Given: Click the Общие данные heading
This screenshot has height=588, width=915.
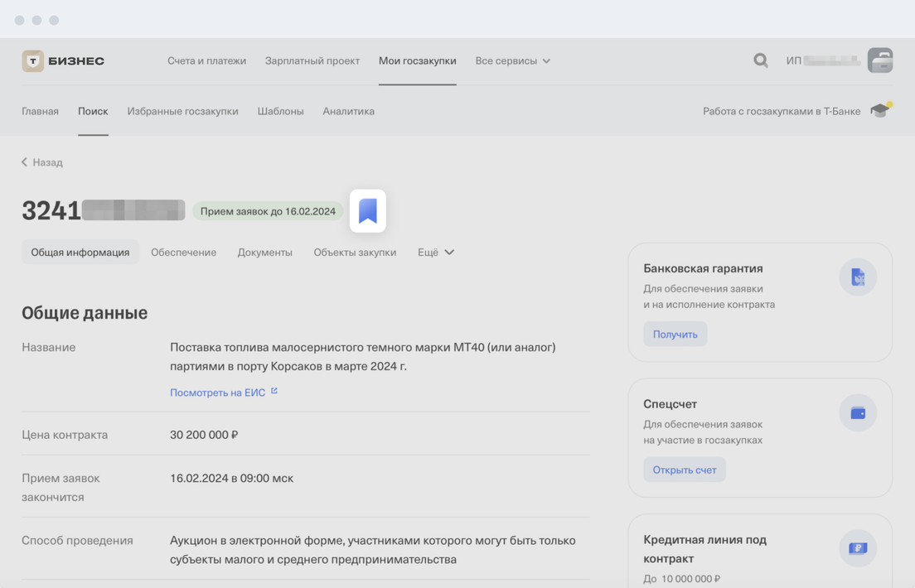Looking at the screenshot, I should (x=85, y=313).
